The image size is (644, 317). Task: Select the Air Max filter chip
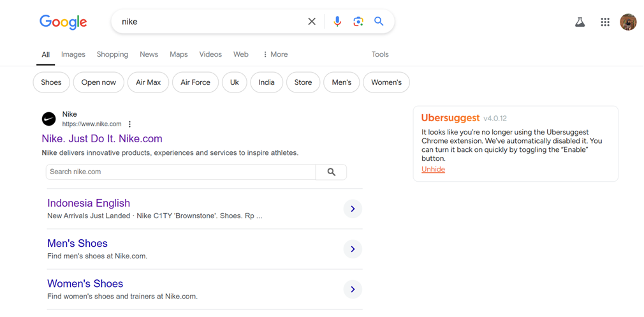click(149, 82)
